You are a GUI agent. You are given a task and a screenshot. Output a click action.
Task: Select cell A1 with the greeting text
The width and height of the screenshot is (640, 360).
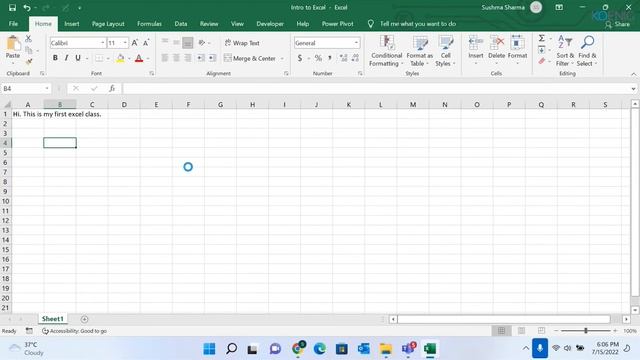[x=28, y=114]
